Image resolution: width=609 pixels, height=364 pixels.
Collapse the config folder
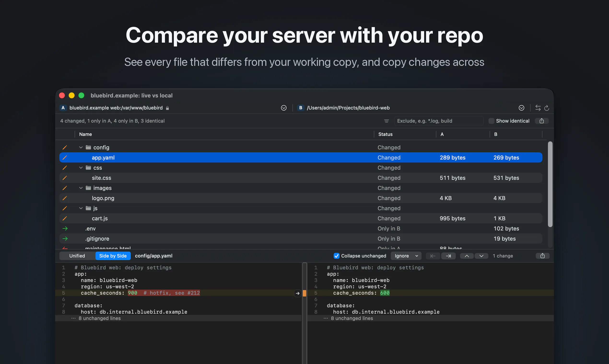[81, 148]
